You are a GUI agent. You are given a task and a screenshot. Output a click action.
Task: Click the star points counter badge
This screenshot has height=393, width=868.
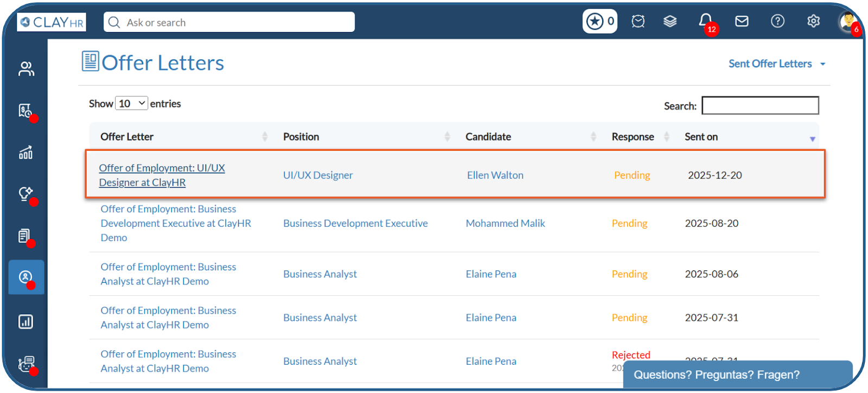click(x=599, y=21)
